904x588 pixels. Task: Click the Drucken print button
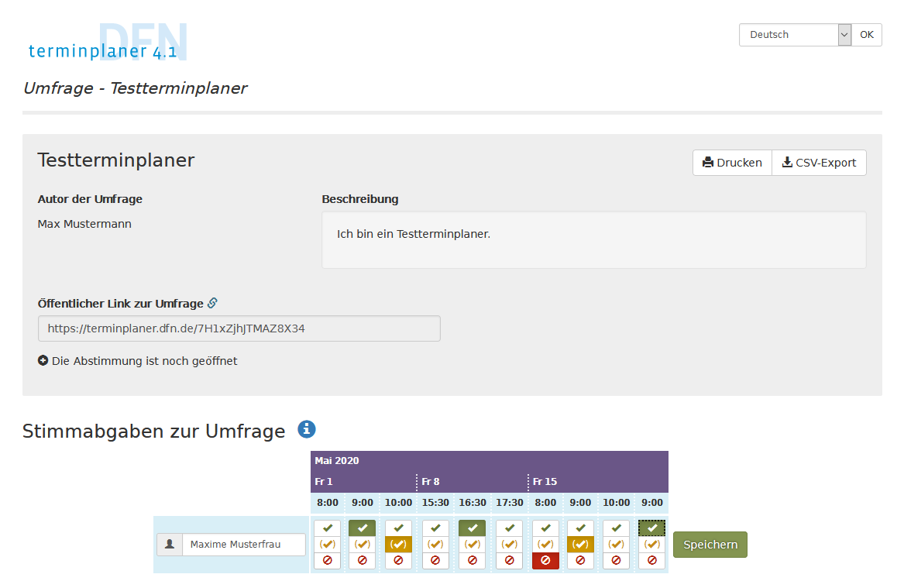pos(732,163)
